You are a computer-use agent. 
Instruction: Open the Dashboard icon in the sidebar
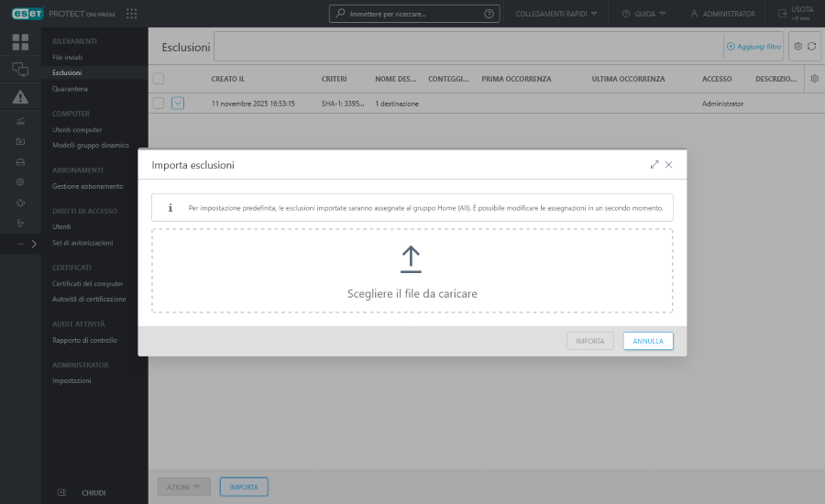click(x=20, y=42)
